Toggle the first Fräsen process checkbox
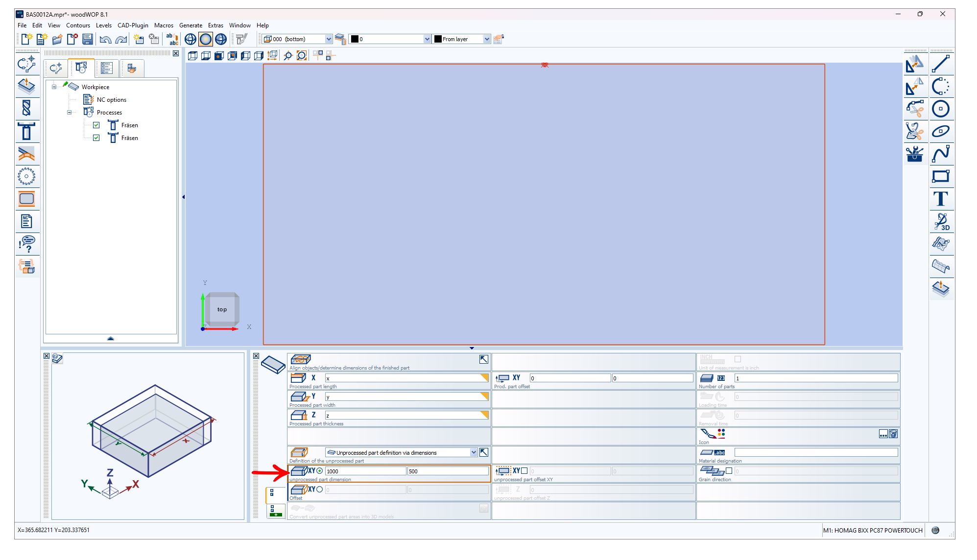The image size is (977, 560). 96,125
